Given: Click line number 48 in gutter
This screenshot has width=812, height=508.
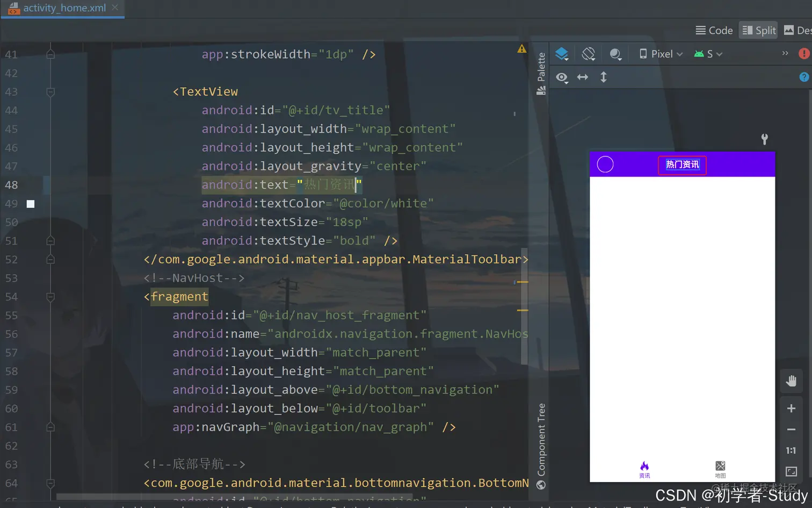Looking at the screenshot, I should coord(11,185).
